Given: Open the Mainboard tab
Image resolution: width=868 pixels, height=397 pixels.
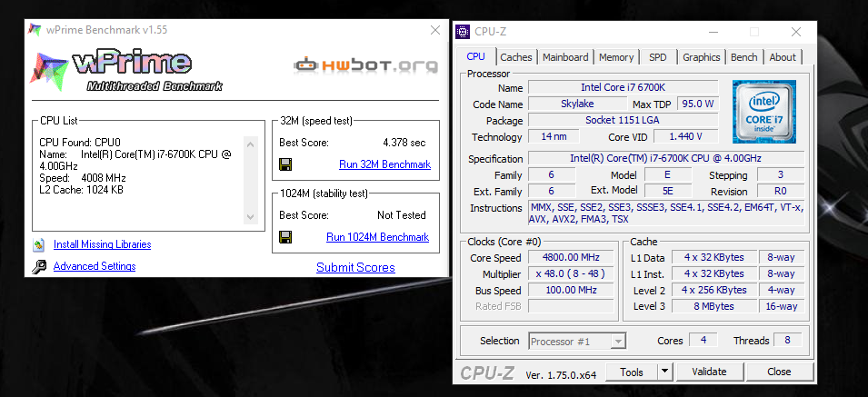Looking at the screenshot, I should tap(565, 57).
